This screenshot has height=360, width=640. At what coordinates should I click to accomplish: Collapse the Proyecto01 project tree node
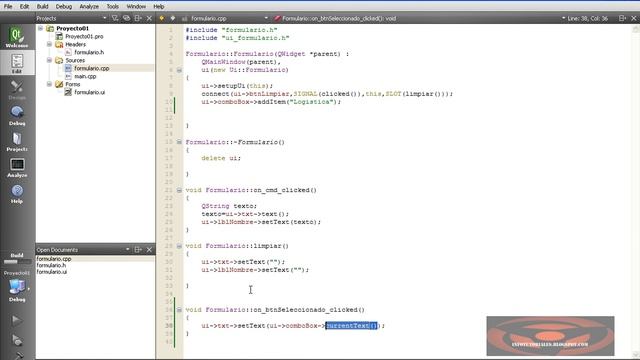(x=40, y=28)
